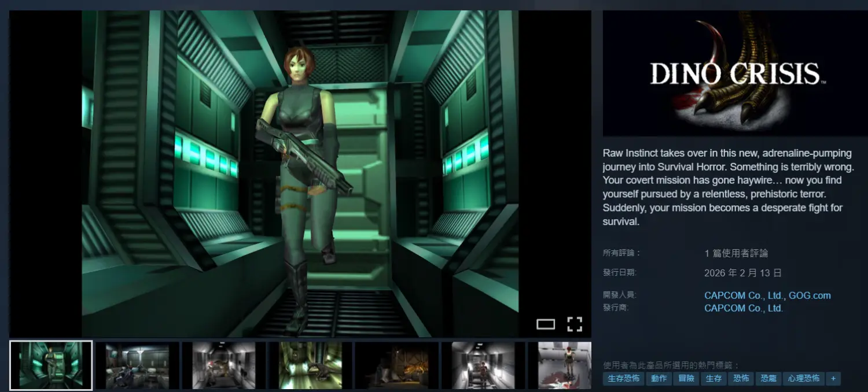The width and height of the screenshot is (868, 392).
Task: Open publisher CAPCOM Co., Ltd. link
Action: [744, 308]
